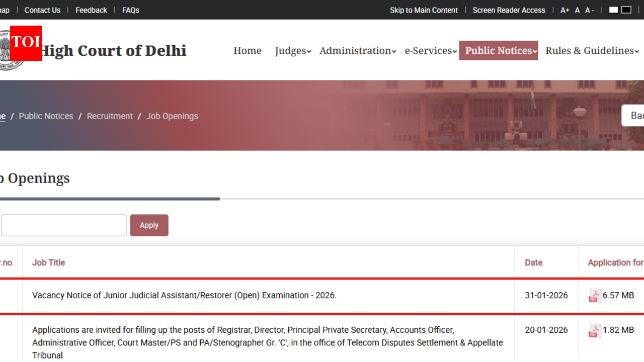
Task: Increase font size using A+ control
Action: (565, 10)
